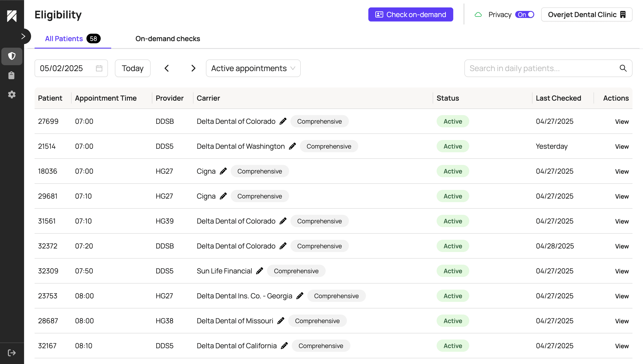The width and height of the screenshot is (643, 364).
Task: Open Active appointments dropdown
Action: point(253,68)
